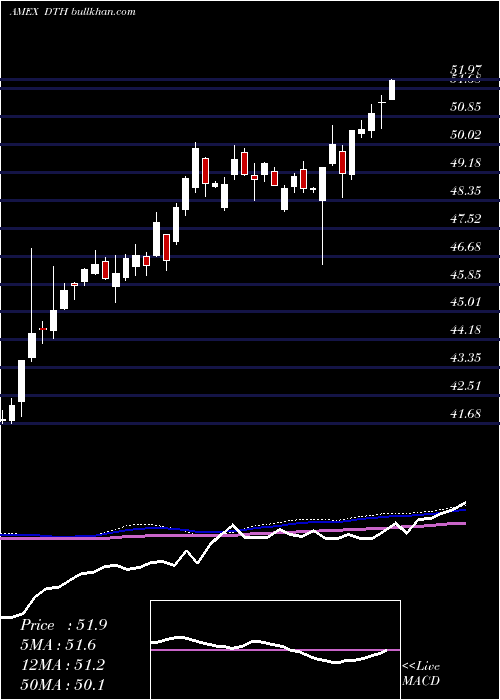500x700 pixels.
Task: Click the 45.85 price axis label
Action: click(x=465, y=274)
